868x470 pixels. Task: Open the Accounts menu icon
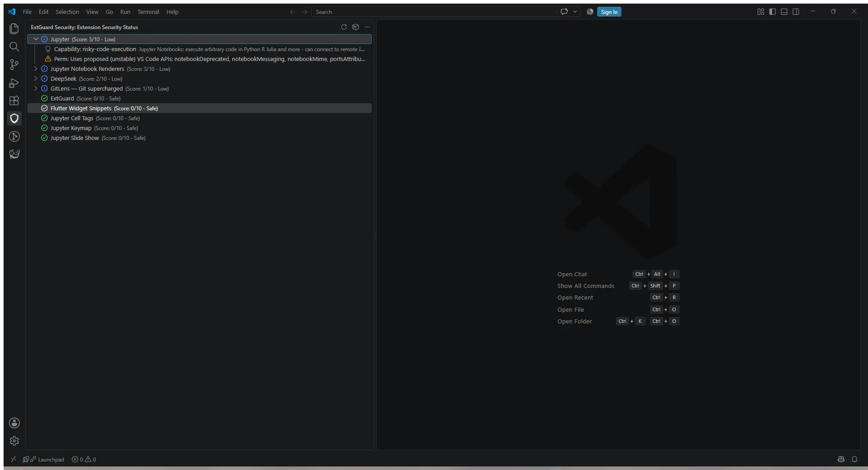(14, 423)
